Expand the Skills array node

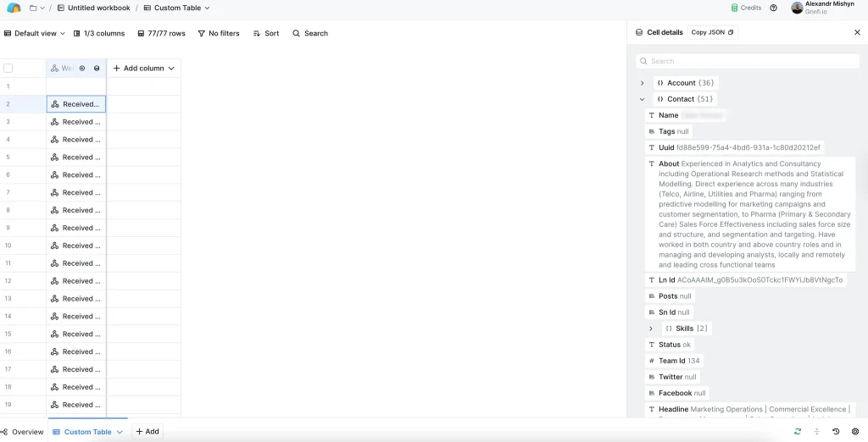651,329
